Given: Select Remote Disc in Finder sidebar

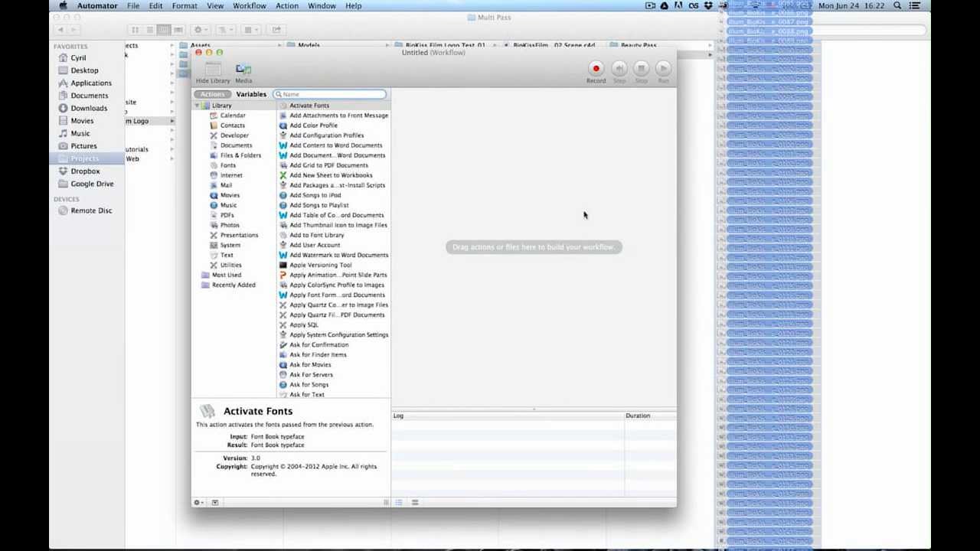Looking at the screenshot, I should 91,210.
